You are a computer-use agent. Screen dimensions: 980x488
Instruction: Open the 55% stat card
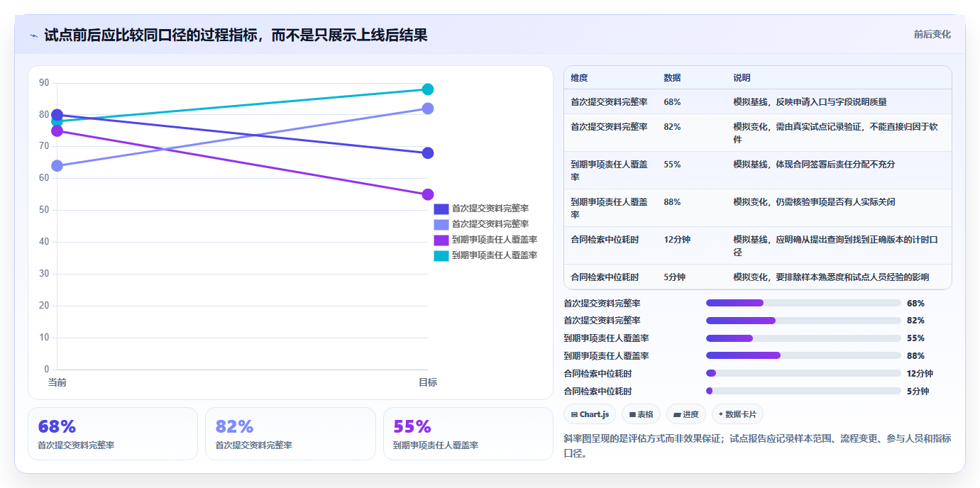pyautogui.click(x=468, y=433)
